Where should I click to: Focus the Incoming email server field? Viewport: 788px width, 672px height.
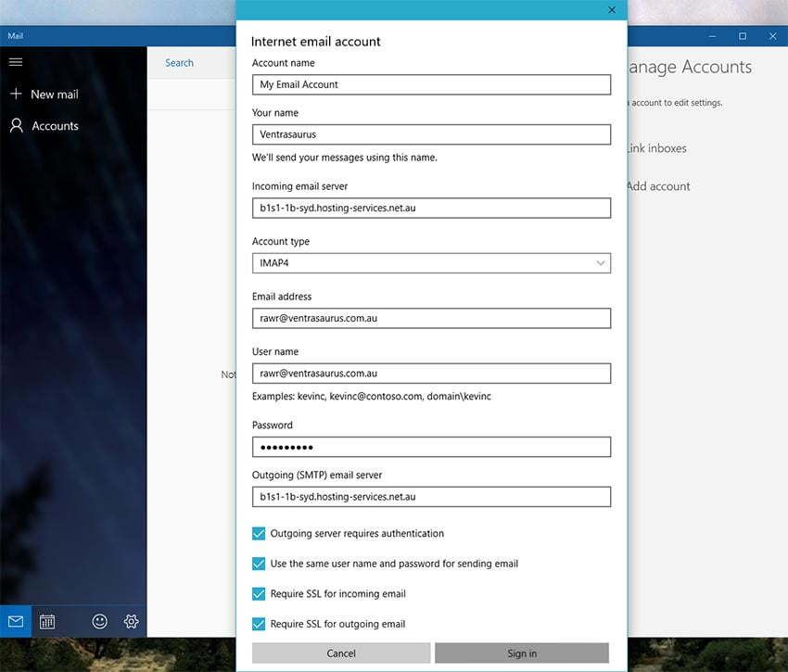point(431,208)
